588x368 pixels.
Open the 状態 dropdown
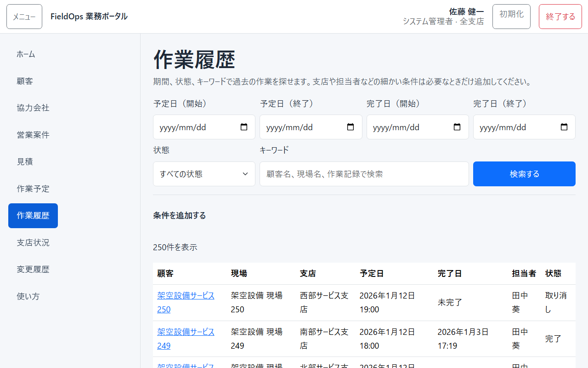[x=204, y=174]
